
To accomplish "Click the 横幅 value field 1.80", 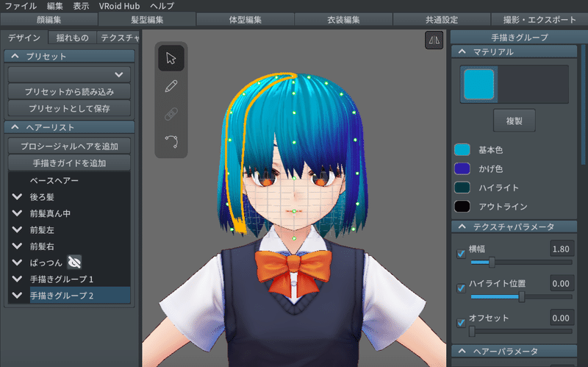I will click(x=561, y=249).
